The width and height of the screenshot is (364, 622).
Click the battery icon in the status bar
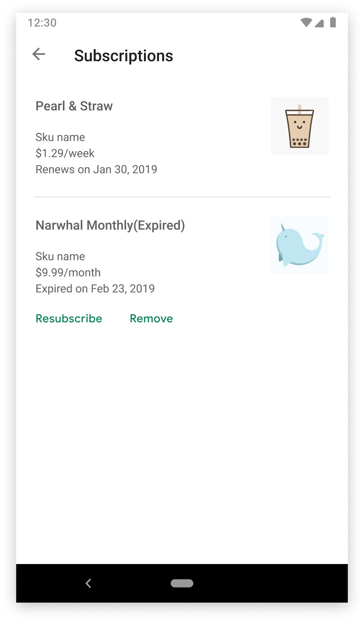(x=333, y=23)
